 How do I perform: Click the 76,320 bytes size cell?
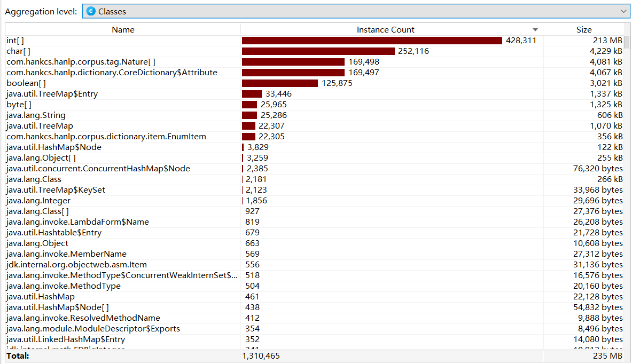[598, 168]
